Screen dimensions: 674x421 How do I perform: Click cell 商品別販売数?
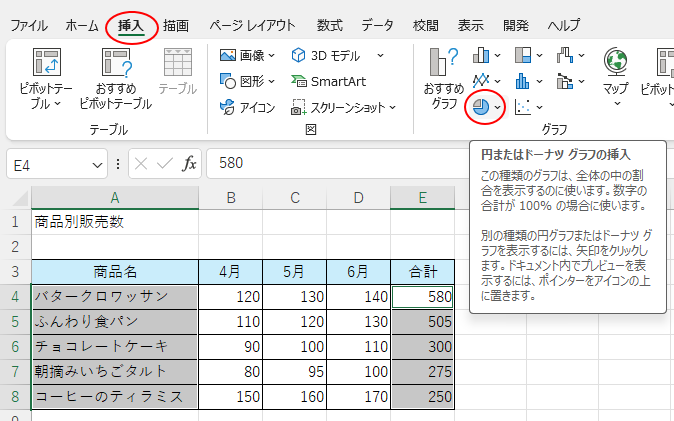[115, 222]
